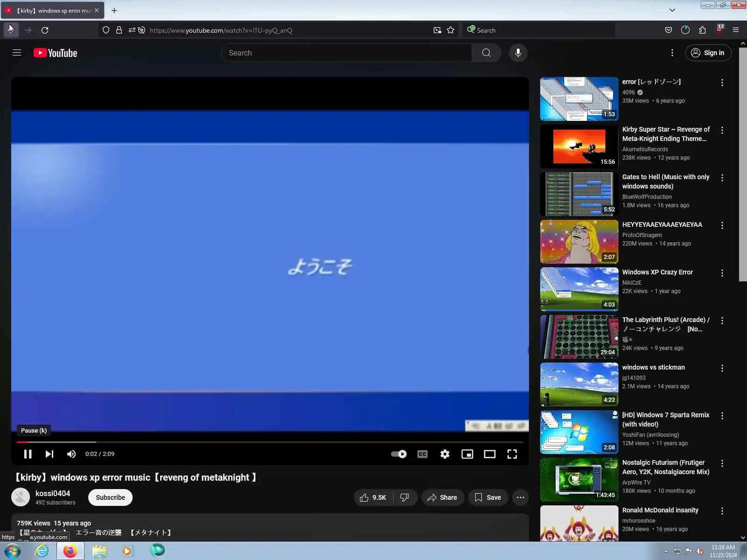This screenshot has width=747, height=560.
Task: Show hidden system tray icons
Action: 666,551
